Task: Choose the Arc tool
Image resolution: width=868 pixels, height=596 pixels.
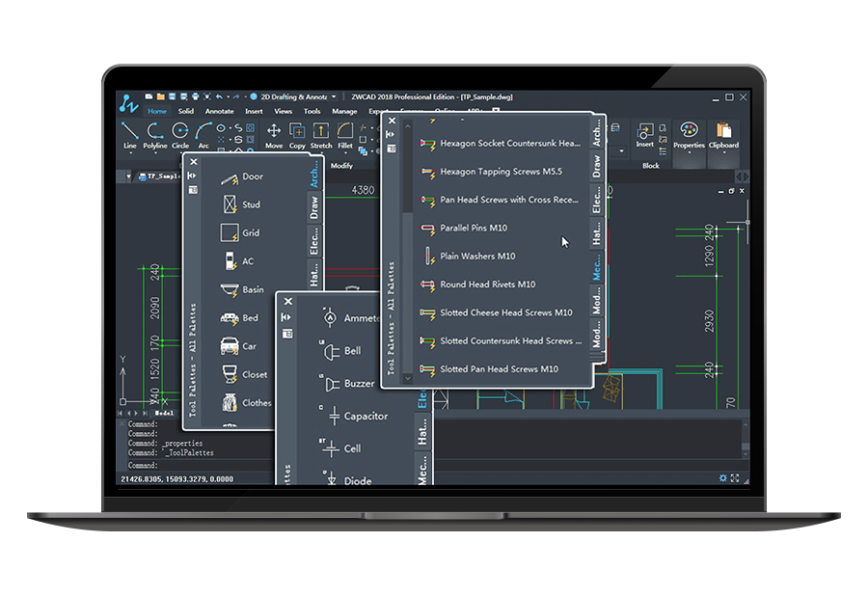Action: pos(203,136)
